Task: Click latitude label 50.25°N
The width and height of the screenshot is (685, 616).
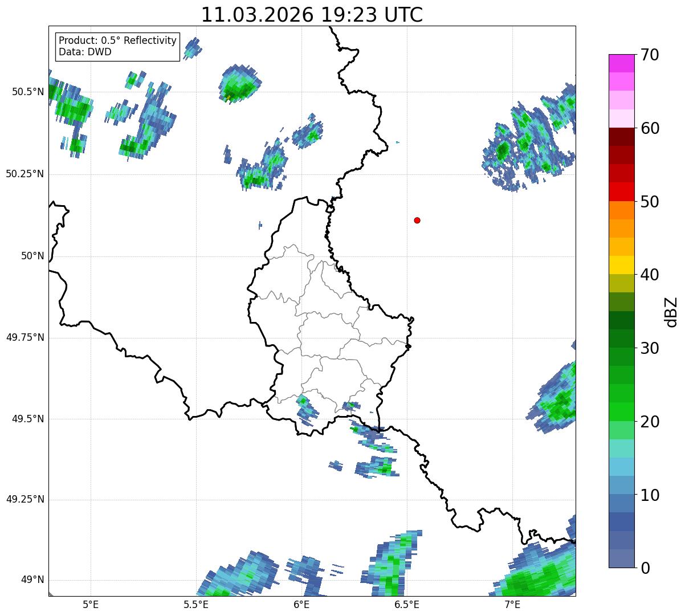Action: point(25,174)
